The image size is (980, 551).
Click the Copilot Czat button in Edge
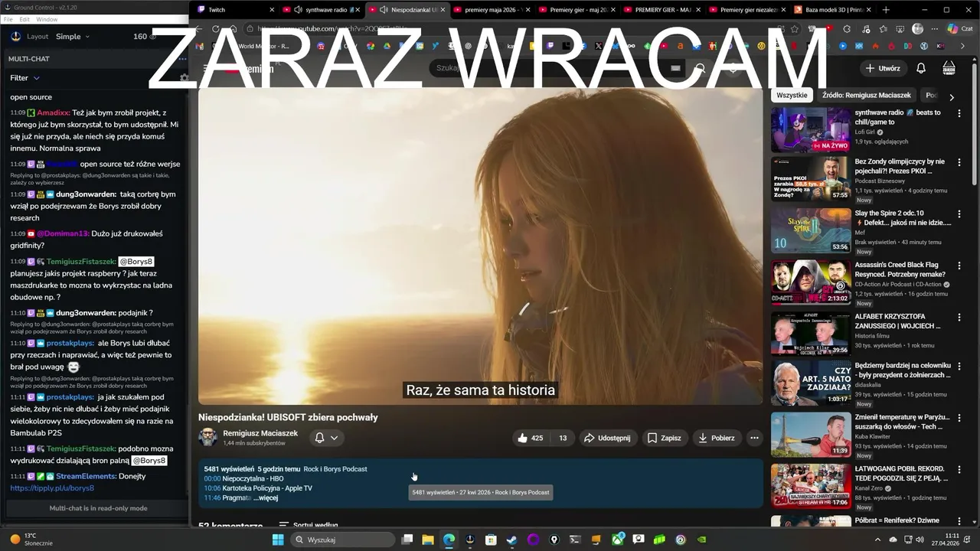click(959, 29)
